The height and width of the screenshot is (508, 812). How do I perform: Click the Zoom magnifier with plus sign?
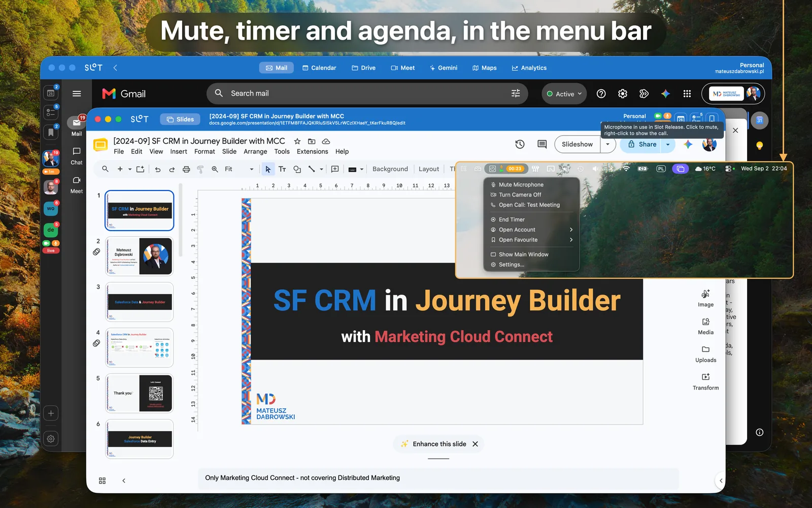pos(215,169)
